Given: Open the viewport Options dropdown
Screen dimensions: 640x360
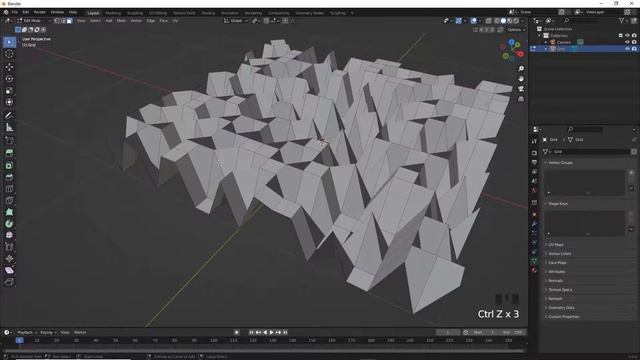Looking at the screenshot, I should pyautogui.click(x=515, y=29).
